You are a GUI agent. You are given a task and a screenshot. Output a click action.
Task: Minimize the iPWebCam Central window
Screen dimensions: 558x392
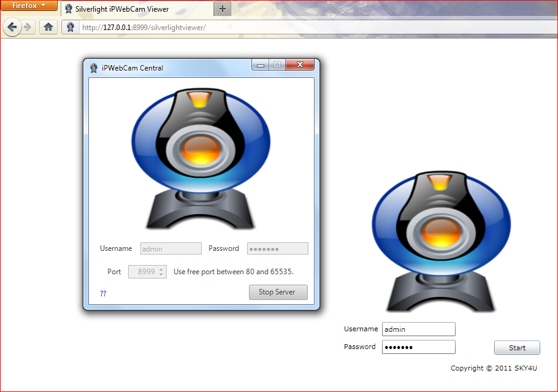(261, 65)
